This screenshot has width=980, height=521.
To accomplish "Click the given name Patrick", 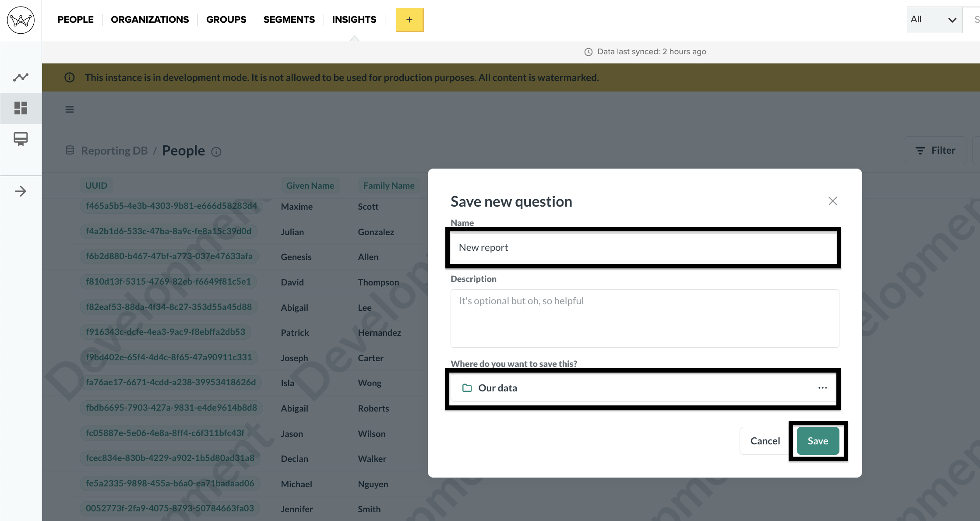I will [295, 333].
